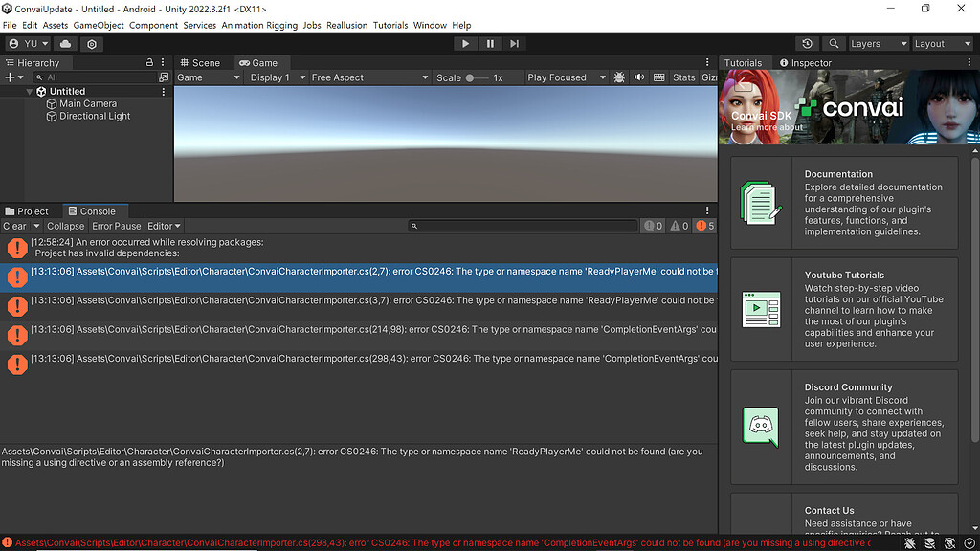Open the GameObject menu
Screen dimensions: 980x551
coord(99,25)
